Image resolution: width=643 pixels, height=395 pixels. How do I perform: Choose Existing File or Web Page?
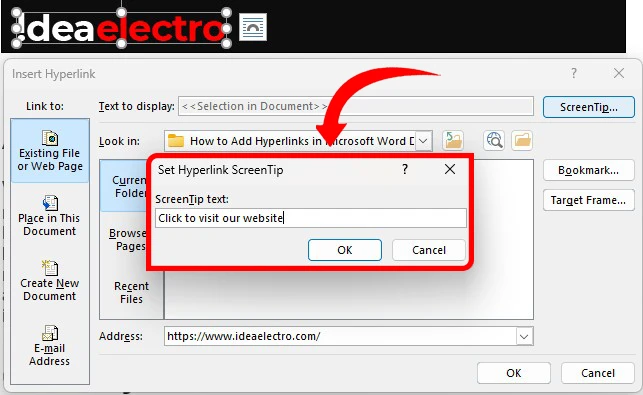(50, 151)
